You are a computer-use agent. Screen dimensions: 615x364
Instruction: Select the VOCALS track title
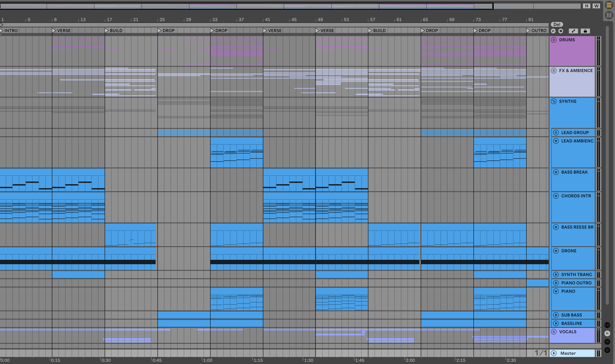[568, 332]
